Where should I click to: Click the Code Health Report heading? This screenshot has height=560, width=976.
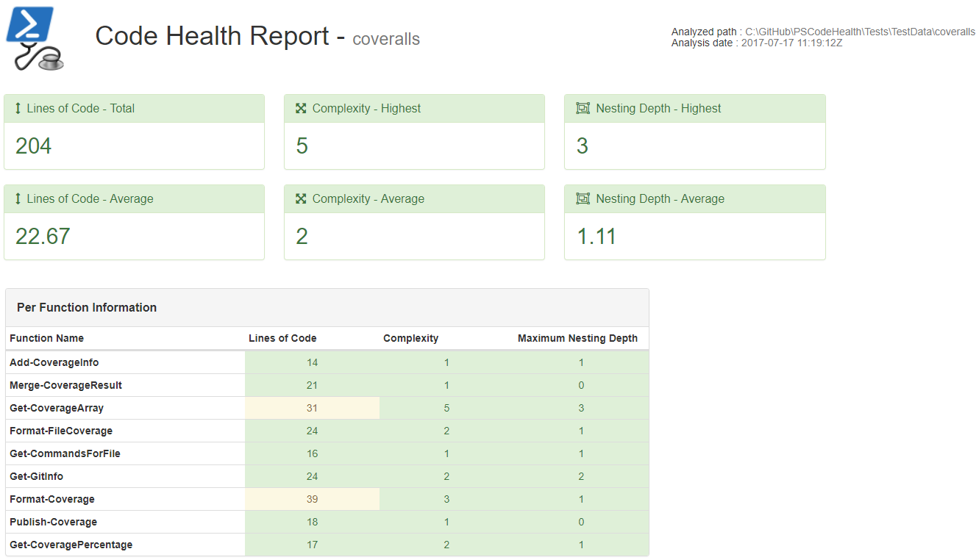(220, 36)
